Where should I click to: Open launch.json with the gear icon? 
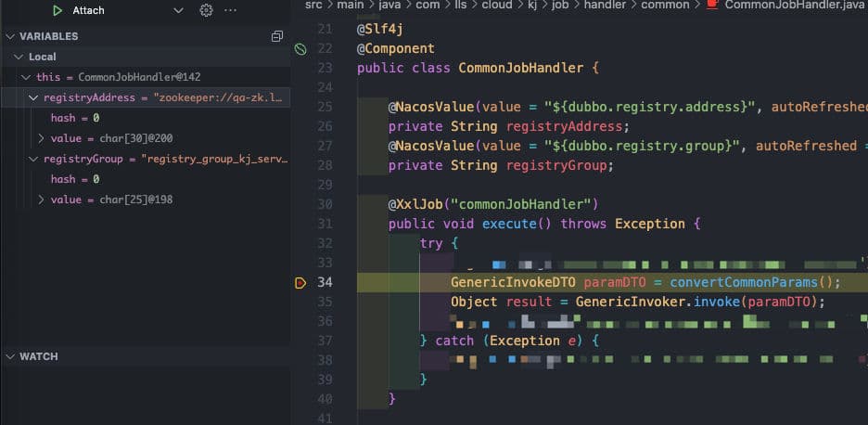click(206, 10)
